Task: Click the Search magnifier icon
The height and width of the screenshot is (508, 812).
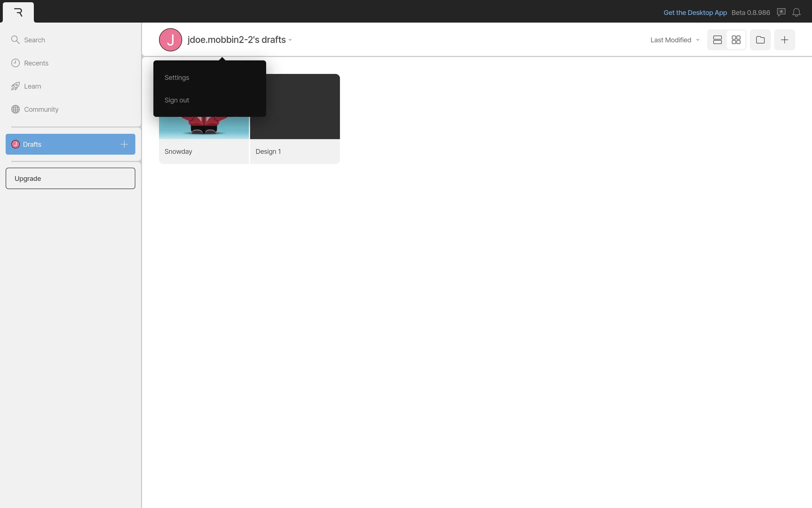Action: point(16,40)
